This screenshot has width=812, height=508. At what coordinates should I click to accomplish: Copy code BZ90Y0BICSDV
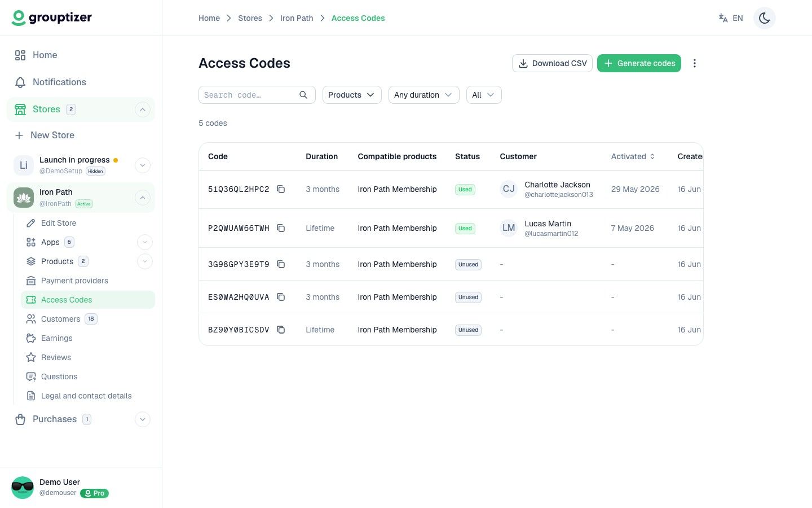click(x=281, y=330)
